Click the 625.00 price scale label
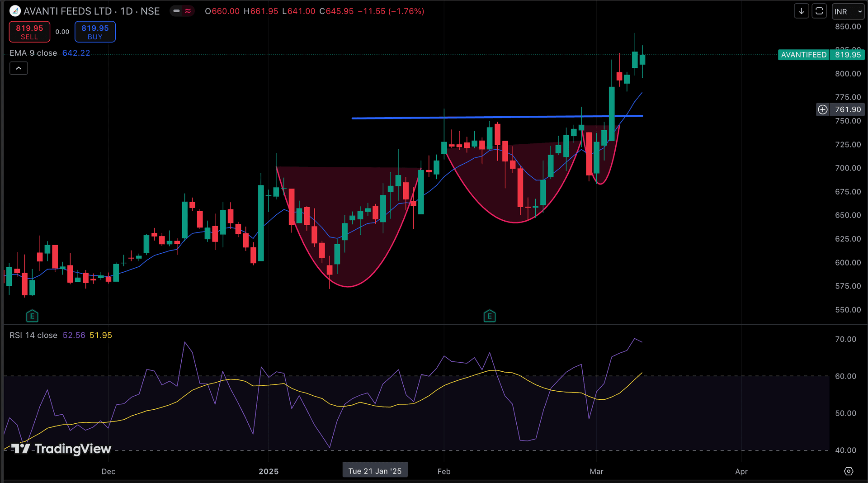 click(848, 239)
